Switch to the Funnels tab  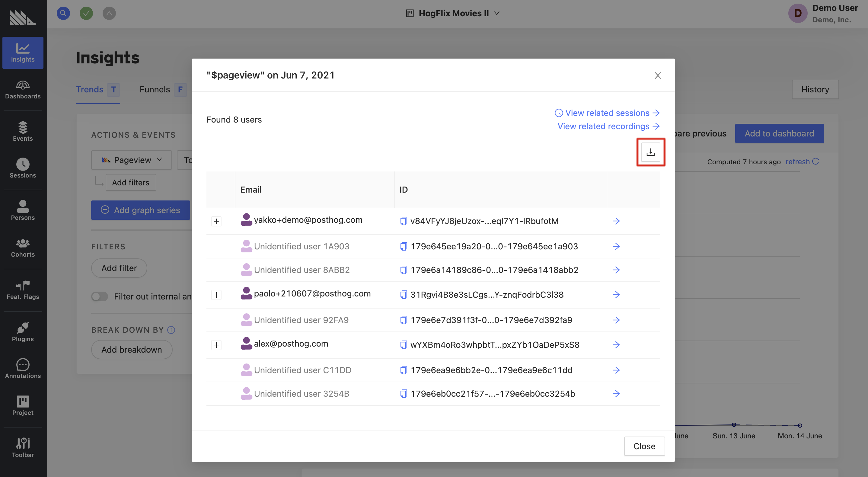tap(163, 89)
